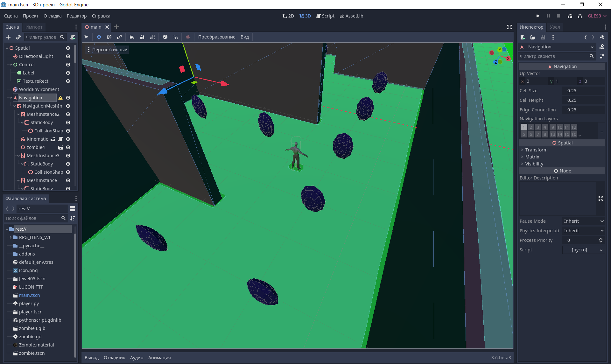Viewport: 611px width, 364px height.
Task: Click Navigation node warning icon
Action: 60,98
